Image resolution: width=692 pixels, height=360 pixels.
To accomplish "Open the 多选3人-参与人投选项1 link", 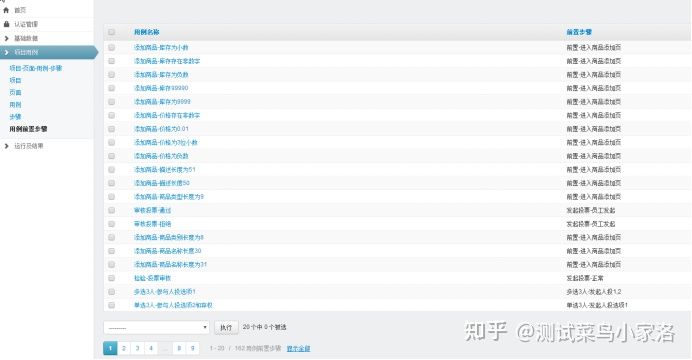I will [165, 292].
